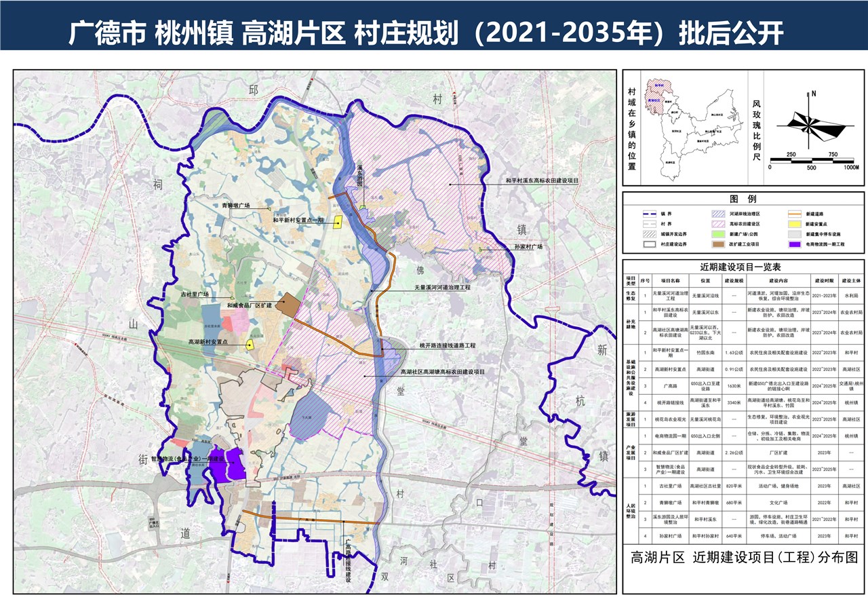Click the 竹园东南 location cell
This screenshot has height=614, width=868.
[x=705, y=353]
